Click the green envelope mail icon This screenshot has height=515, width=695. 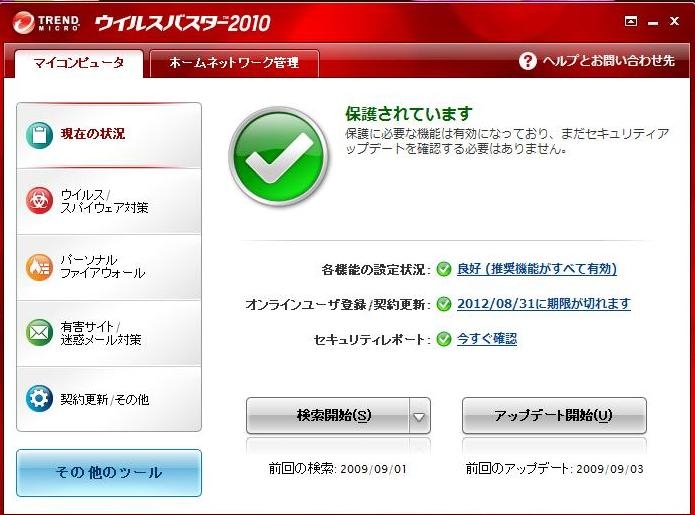coord(39,332)
